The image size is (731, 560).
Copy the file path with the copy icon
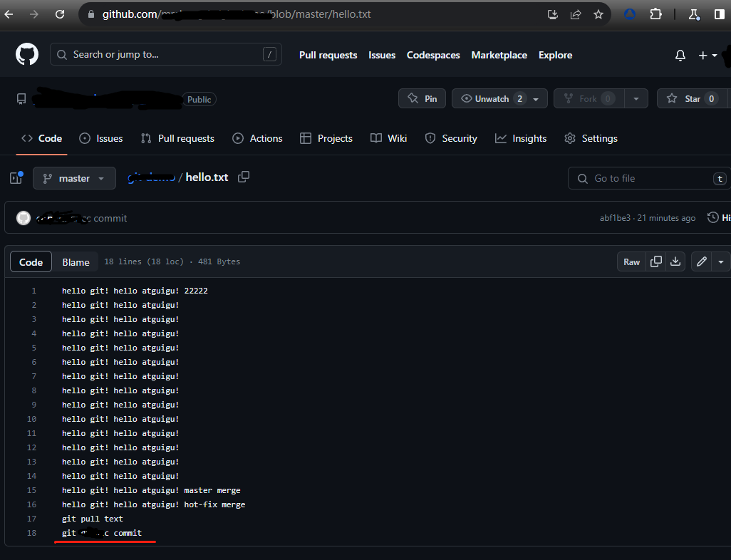coord(244,177)
